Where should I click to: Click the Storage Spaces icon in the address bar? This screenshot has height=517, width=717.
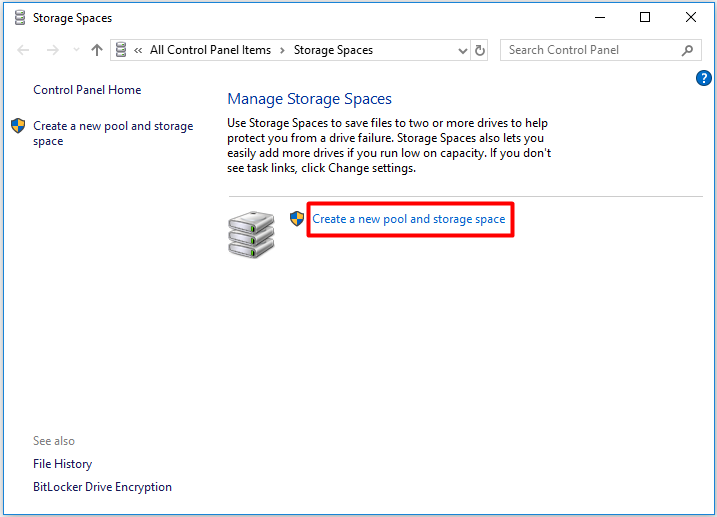tap(121, 50)
